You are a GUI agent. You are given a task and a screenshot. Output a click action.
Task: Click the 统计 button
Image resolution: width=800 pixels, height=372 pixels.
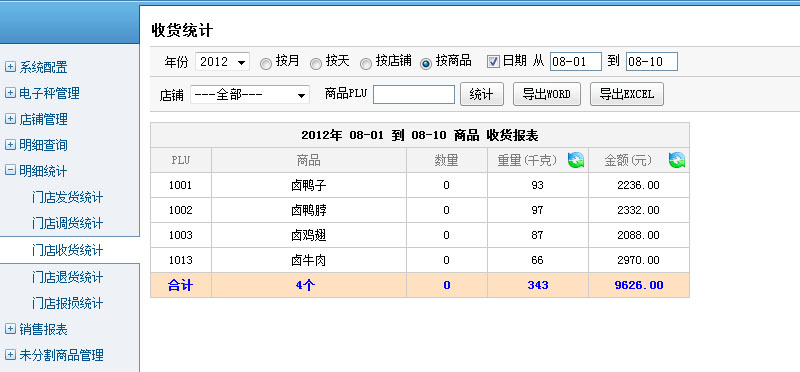click(x=482, y=94)
